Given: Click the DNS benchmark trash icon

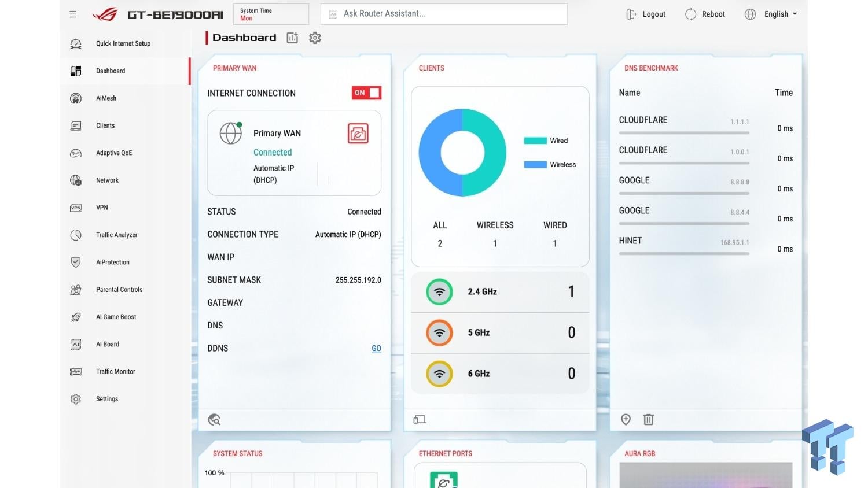Looking at the screenshot, I should 649,420.
